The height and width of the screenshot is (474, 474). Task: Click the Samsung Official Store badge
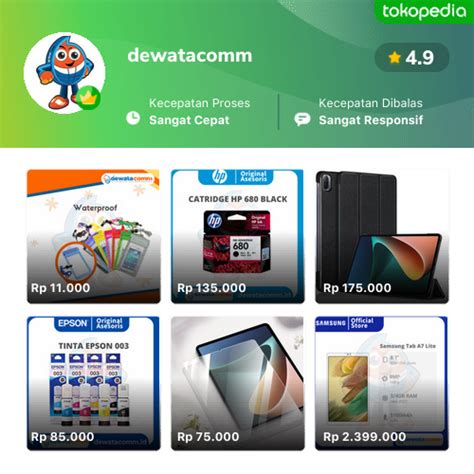pyautogui.click(x=349, y=323)
